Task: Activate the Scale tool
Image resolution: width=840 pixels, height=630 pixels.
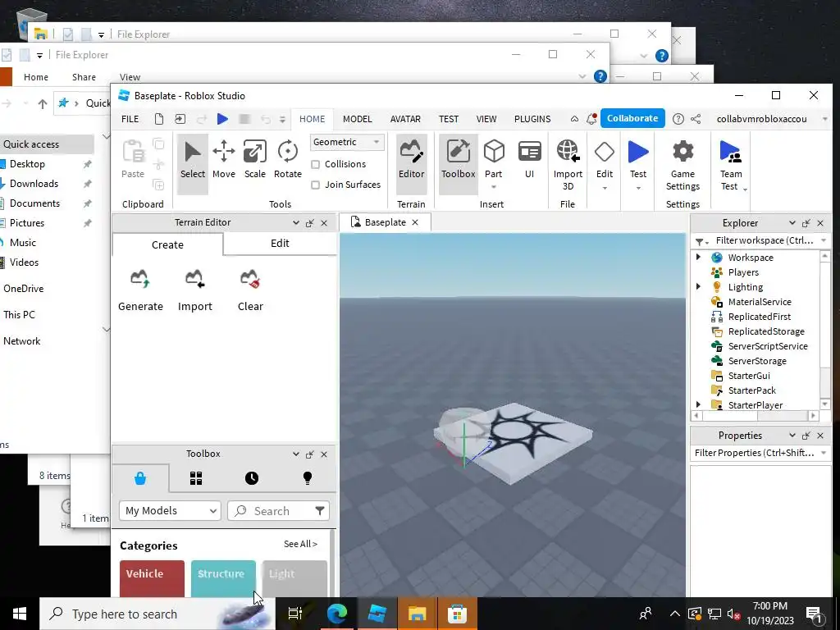Action: [x=255, y=161]
